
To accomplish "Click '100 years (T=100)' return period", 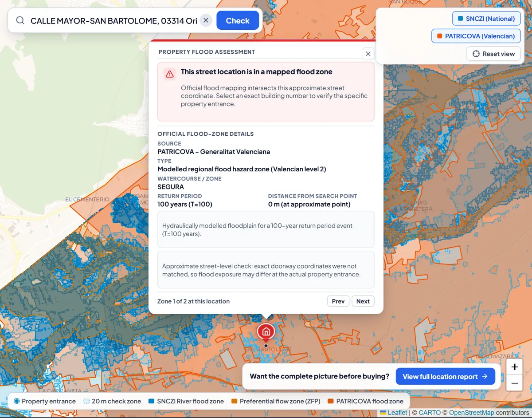I will tap(185, 205).
